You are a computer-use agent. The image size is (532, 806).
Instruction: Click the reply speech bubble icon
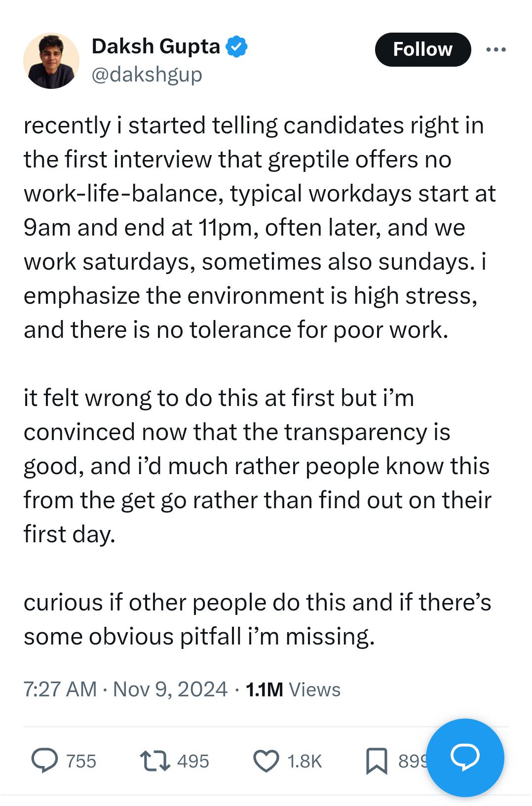tap(45, 761)
